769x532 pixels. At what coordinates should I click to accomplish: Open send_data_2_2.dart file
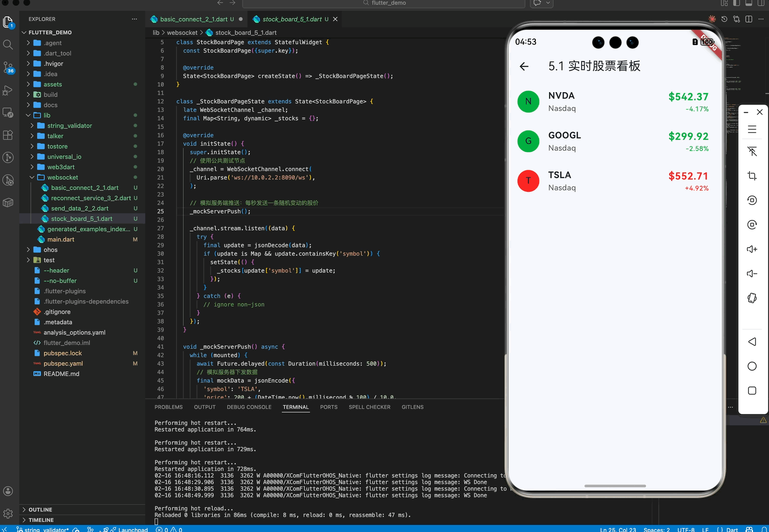click(x=79, y=208)
